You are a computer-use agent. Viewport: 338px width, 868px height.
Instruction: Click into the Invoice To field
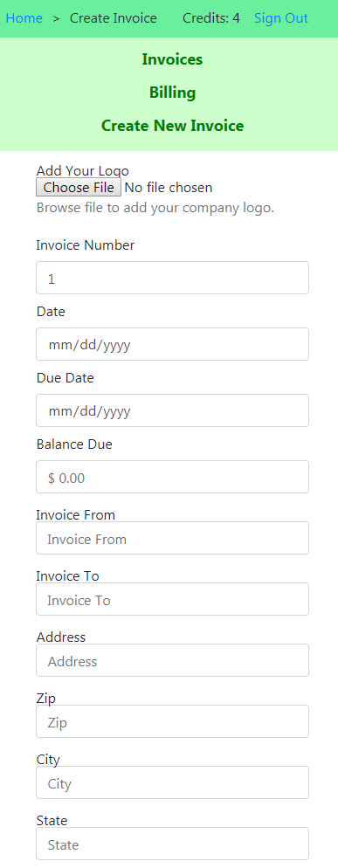[172, 599]
